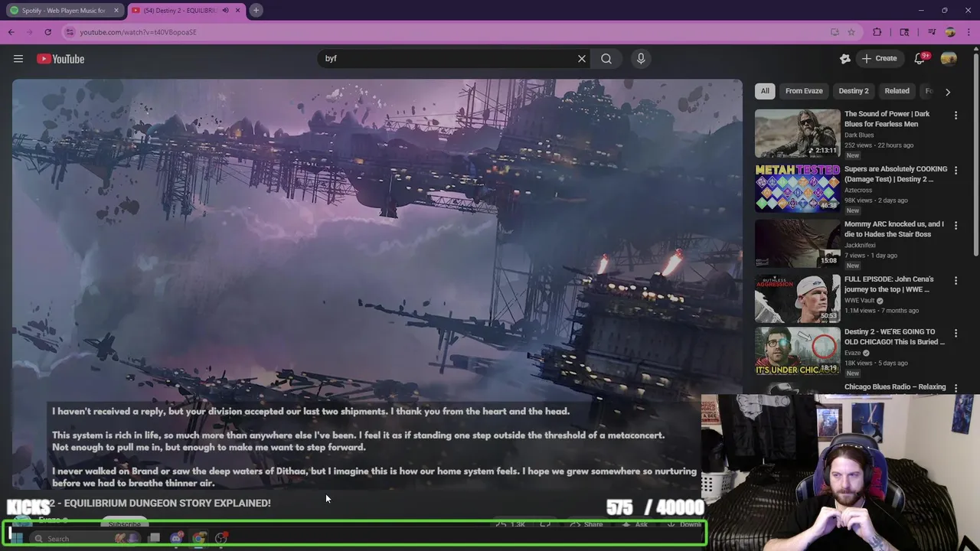The width and height of the screenshot is (980, 551).
Task: Switch to the Spotify Web Player tab
Action: pyautogui.click(x=65, y=11)
